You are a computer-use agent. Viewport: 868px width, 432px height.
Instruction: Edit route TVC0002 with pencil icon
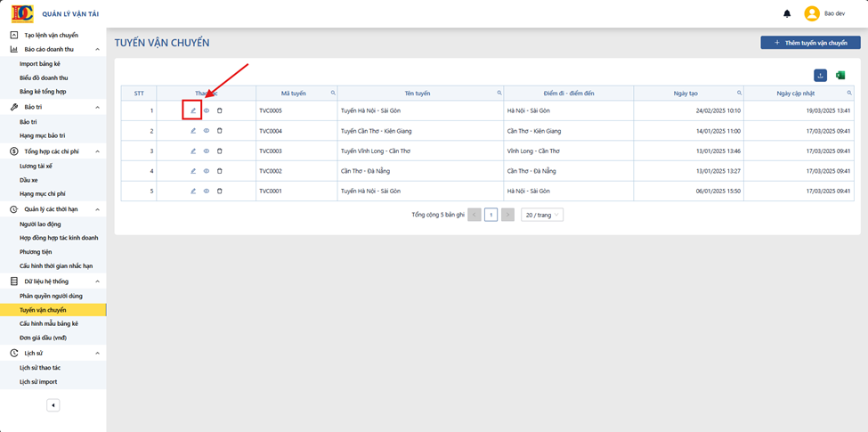pyautogui.click(x=193, y=171)
